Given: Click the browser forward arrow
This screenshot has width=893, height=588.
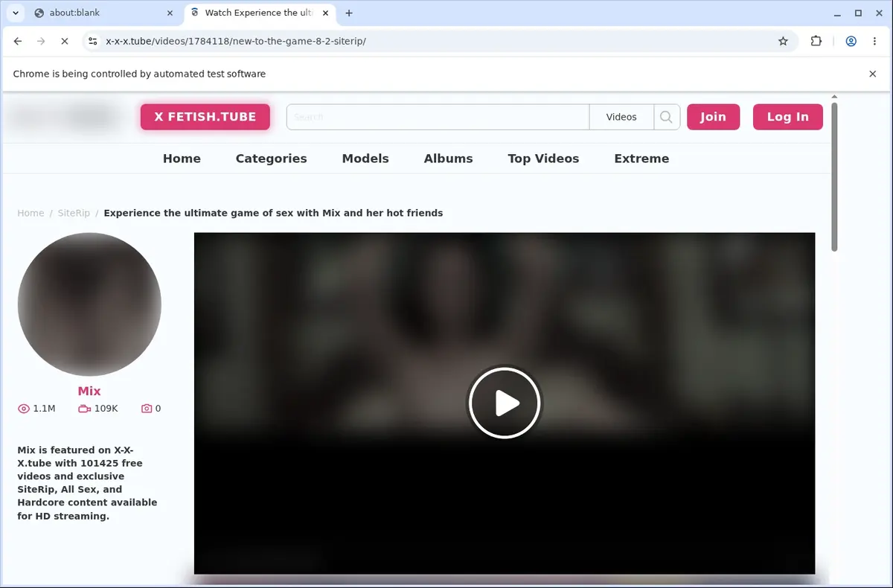Looking at the screenshot, I should [x=41, y=42].
